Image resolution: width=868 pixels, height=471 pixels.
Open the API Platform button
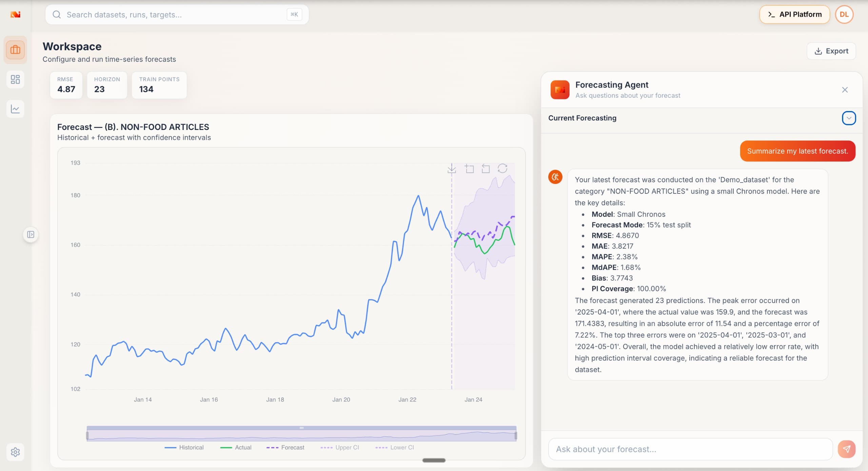pos(794,15)
